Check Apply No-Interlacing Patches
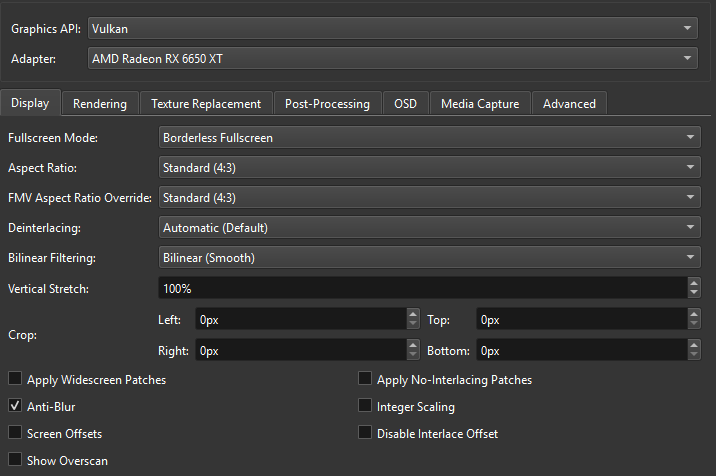 coord(365,380)
